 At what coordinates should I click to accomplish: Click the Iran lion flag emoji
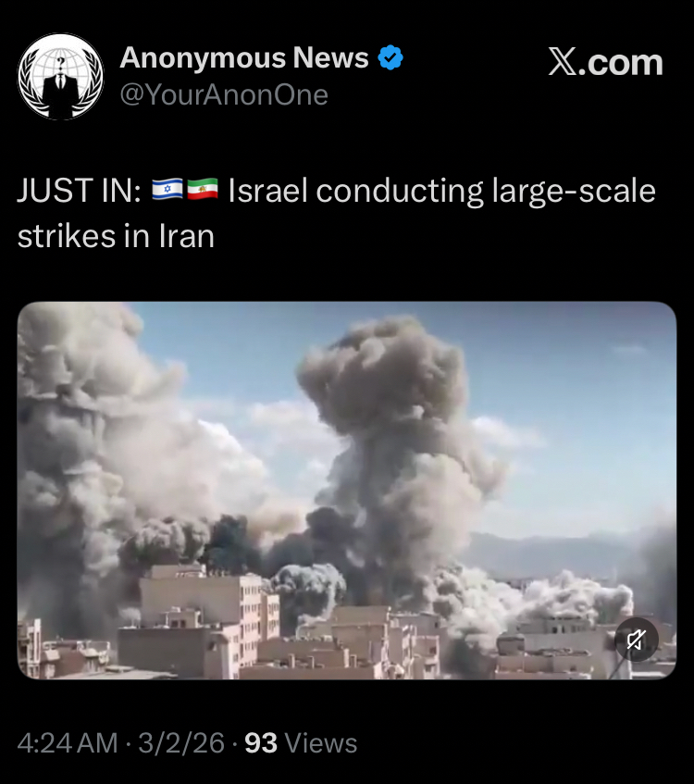pyautogui.click(x=203, y=190)
